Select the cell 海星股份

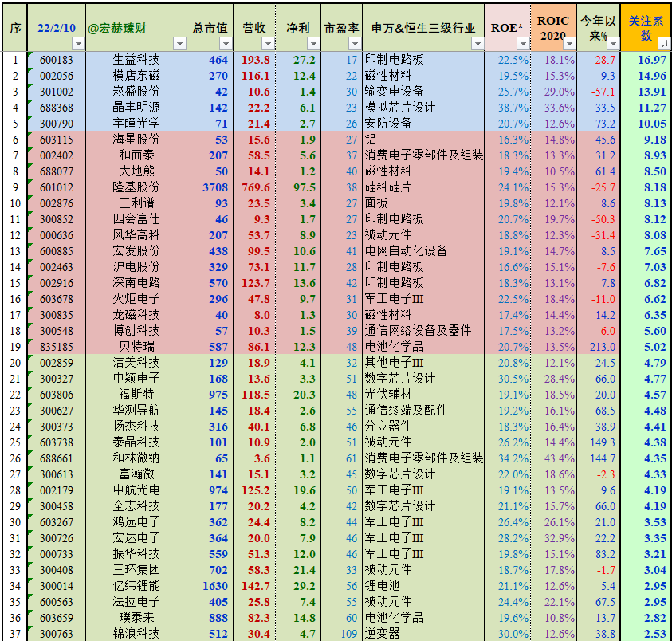pos(136,140)
